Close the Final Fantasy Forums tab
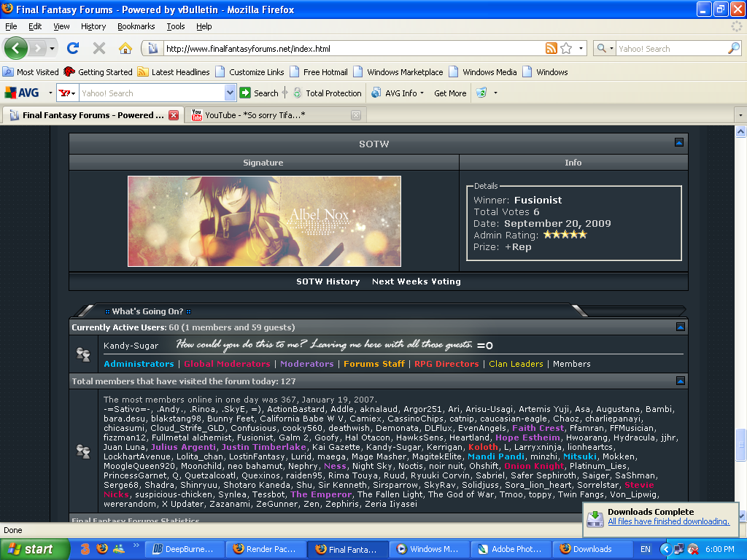The width and height of the screenshot is (747, 560). 174,115
